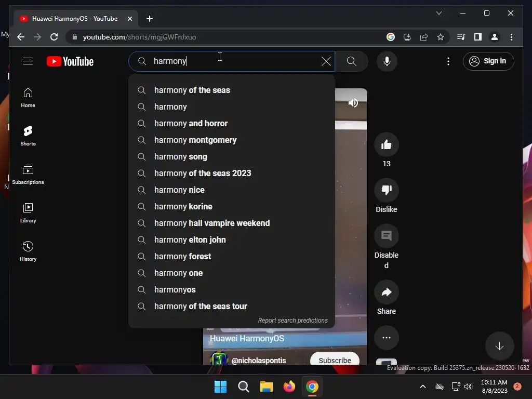
Task: Open YouTube settings three-dot menu
Action: click(x=448, y=61)
